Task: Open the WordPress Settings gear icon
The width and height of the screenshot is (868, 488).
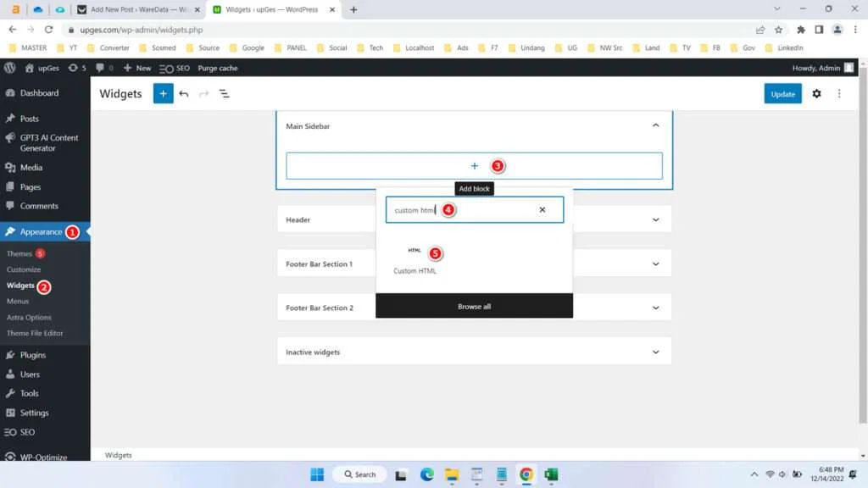Action: point(816,93)
